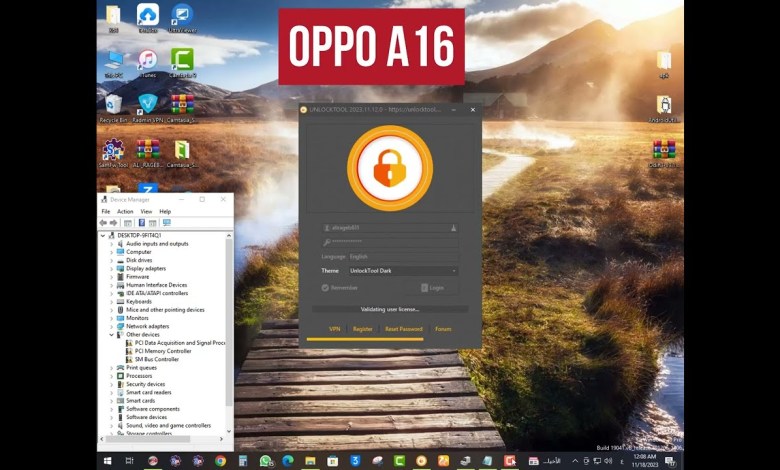Open WhatsApp from the taskbar

pos(266,461)
